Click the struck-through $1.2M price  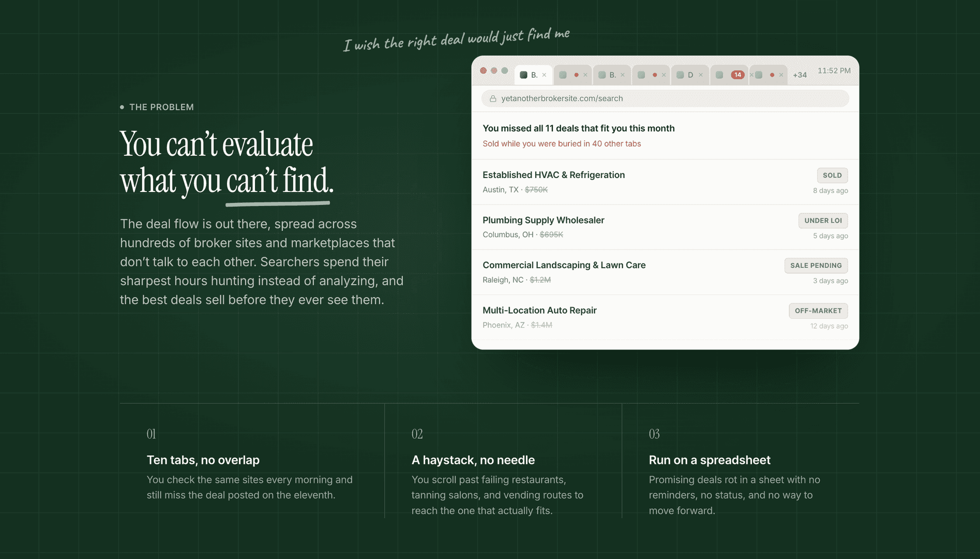click(540, 280)
